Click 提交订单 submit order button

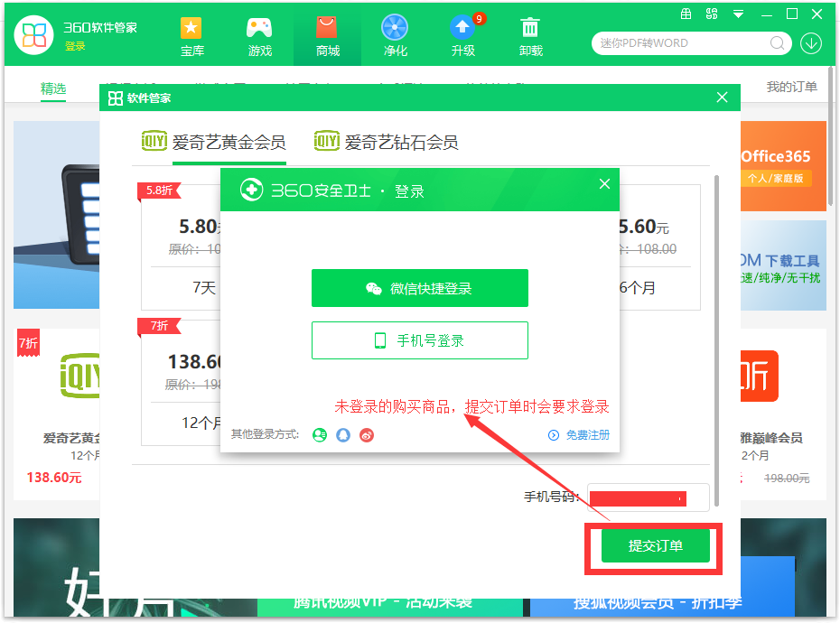(x=656, y=546)
